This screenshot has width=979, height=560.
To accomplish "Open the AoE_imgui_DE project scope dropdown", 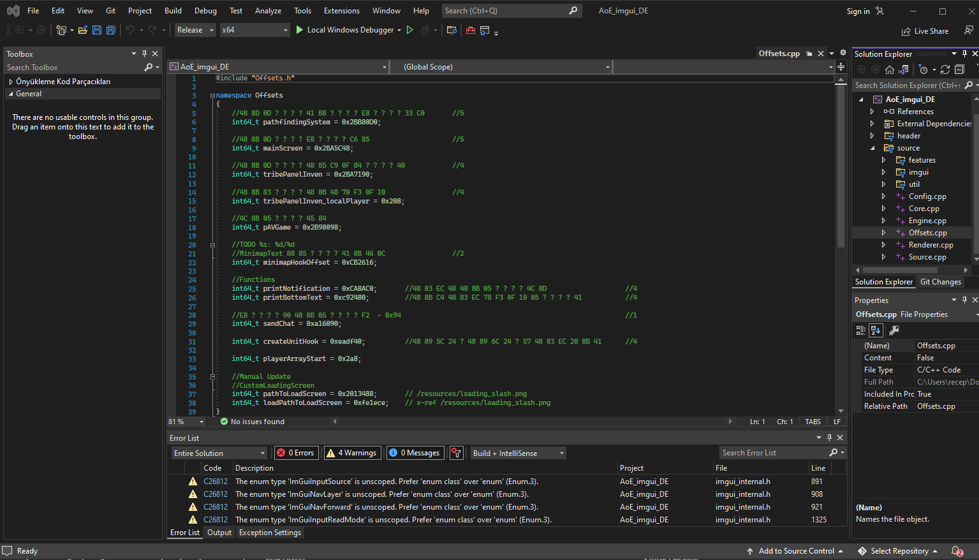I will click(278, 66).
